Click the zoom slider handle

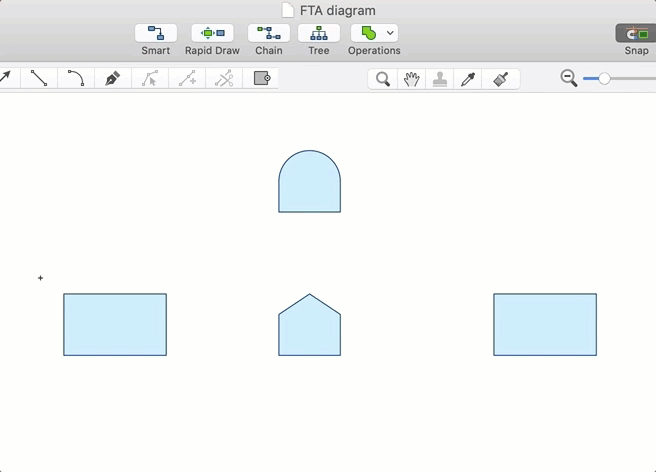click(x=604, y=78)
